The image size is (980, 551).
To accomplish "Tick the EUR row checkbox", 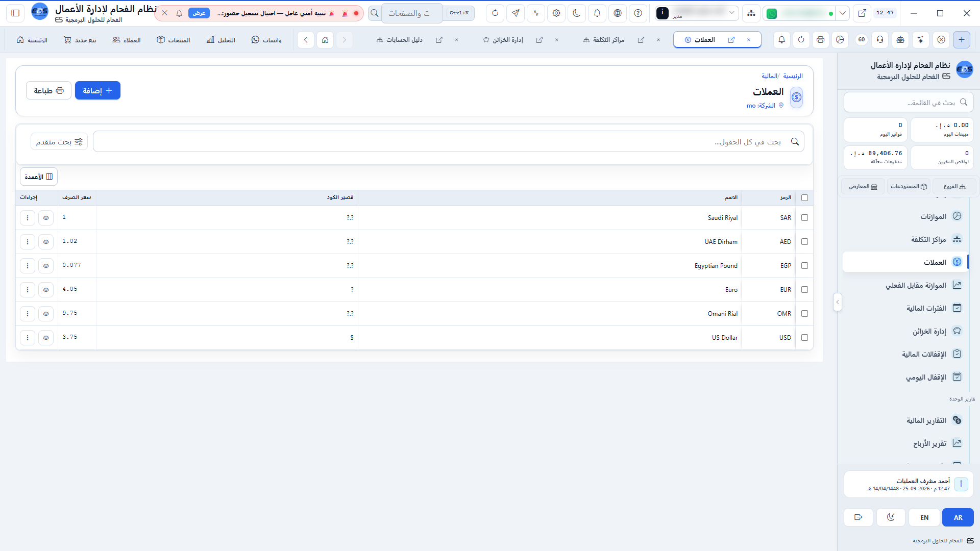I will 805,290.
